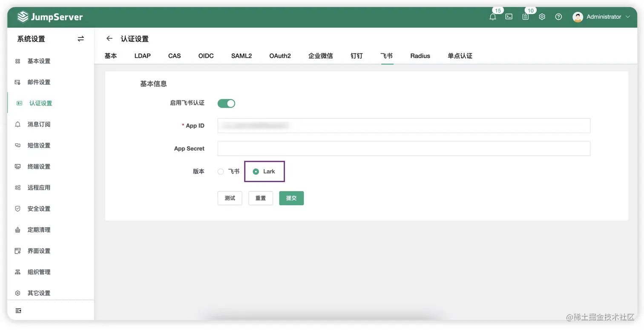Click the 定期清理 cleanup icon in the sidebar
This screenshot has width=644, height=331.
point(17,230)
